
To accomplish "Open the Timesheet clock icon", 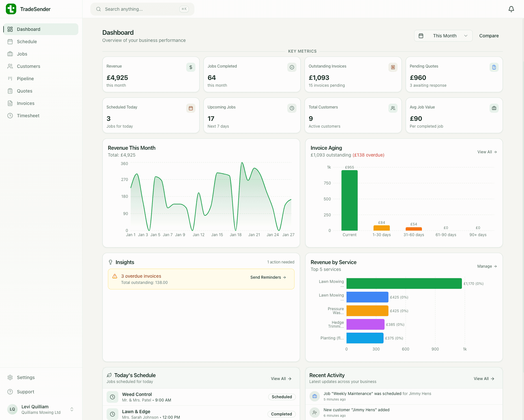I will pyautogui.click(x=10, y=116).
